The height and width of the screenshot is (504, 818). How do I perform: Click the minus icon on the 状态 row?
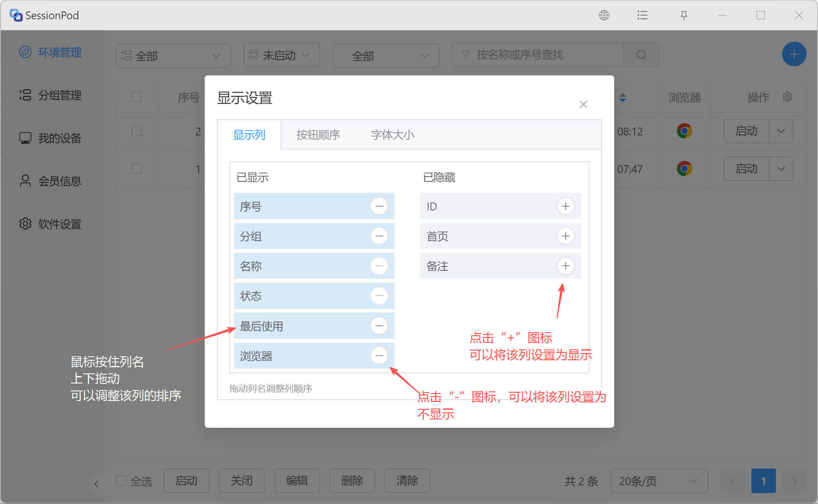(379, 296)
